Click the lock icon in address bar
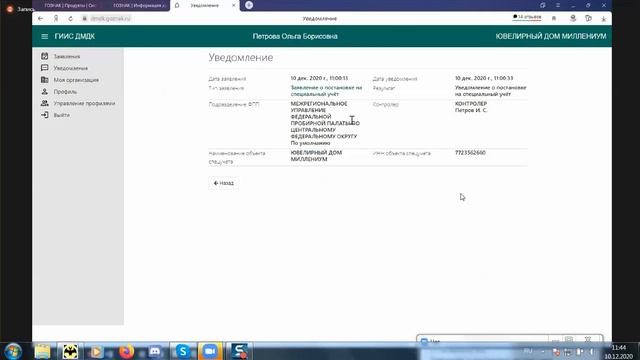640x360 pixels. [84, 18]
